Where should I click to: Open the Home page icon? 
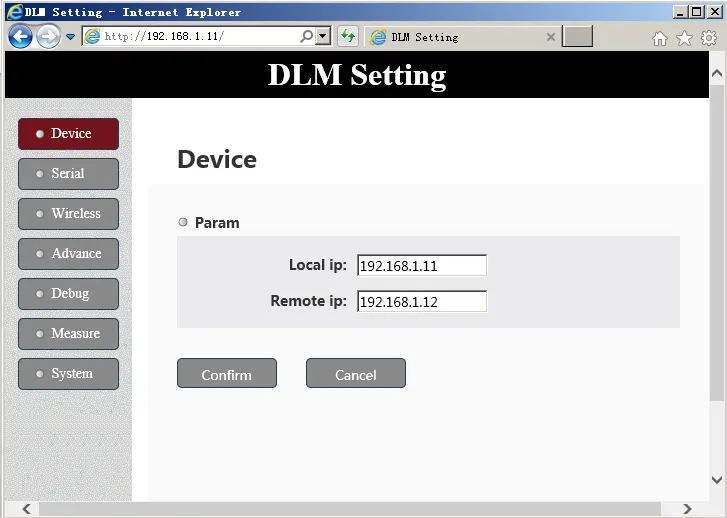[x=659, y=38]
